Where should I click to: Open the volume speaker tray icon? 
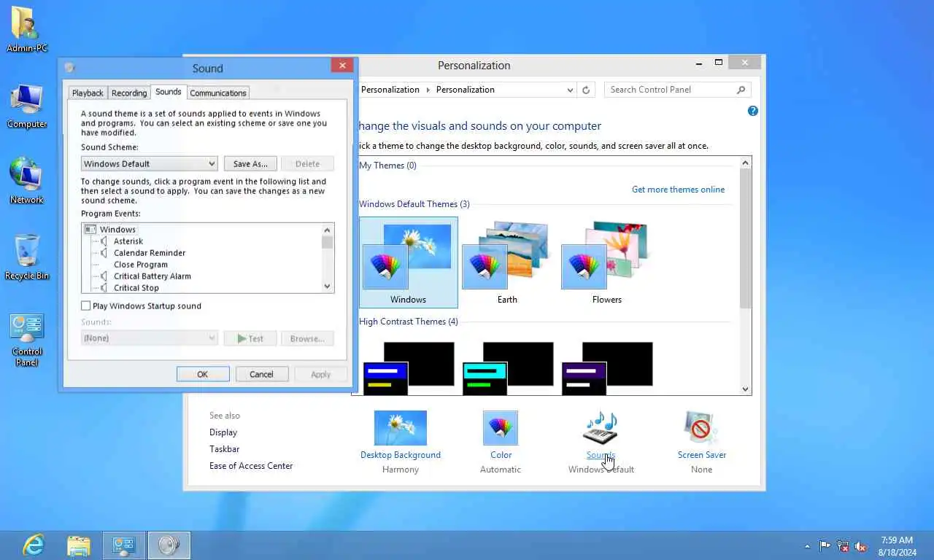click(x=861, y=545)
